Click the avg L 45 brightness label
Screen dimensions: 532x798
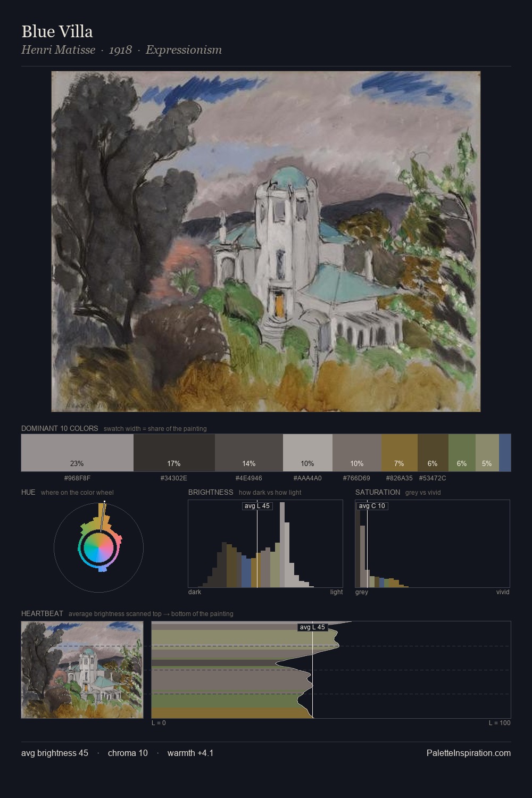pyautogui.click(x=257, y=506)
